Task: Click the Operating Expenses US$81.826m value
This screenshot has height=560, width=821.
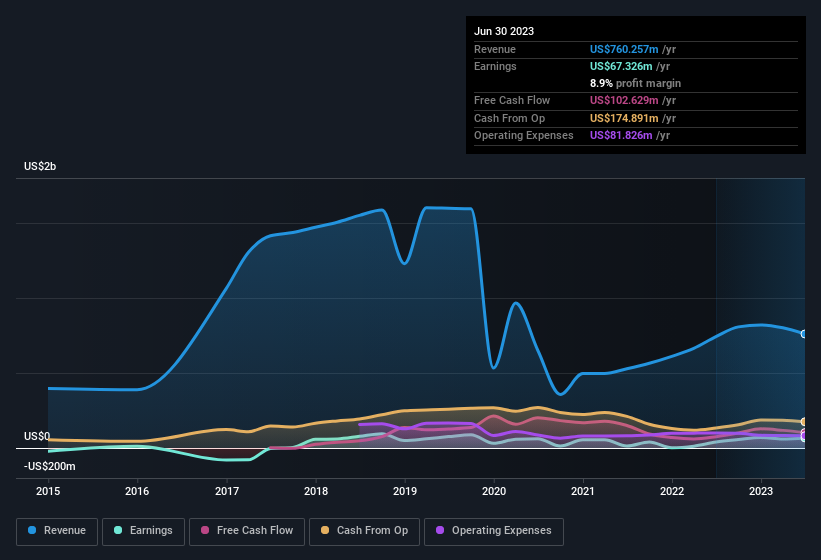Action: [x=621, y=136]
